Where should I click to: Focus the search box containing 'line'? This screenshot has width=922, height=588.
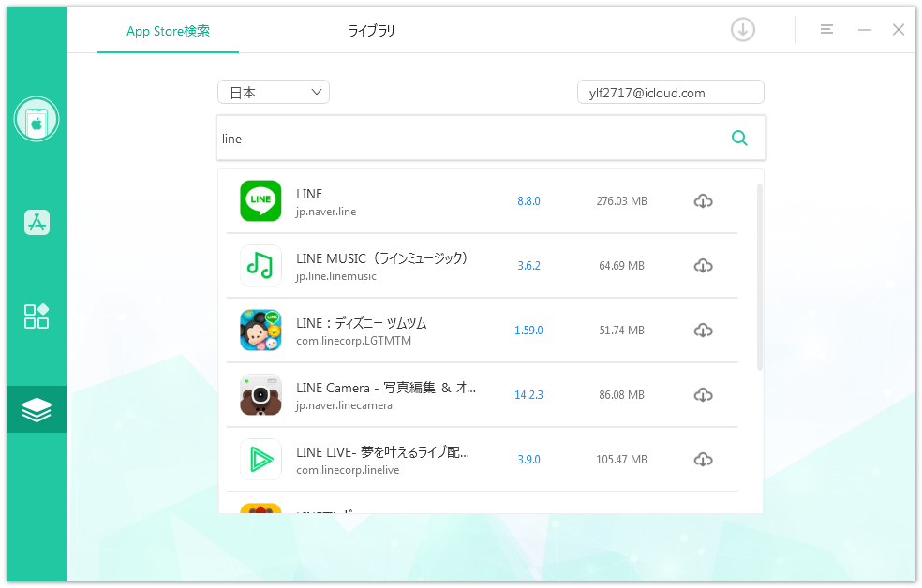coord(491,138)
